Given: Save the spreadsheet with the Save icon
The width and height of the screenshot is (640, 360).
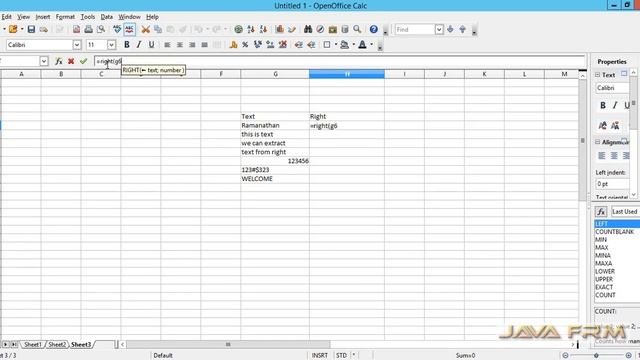Looking at the screenshot, I should (31, 29).
